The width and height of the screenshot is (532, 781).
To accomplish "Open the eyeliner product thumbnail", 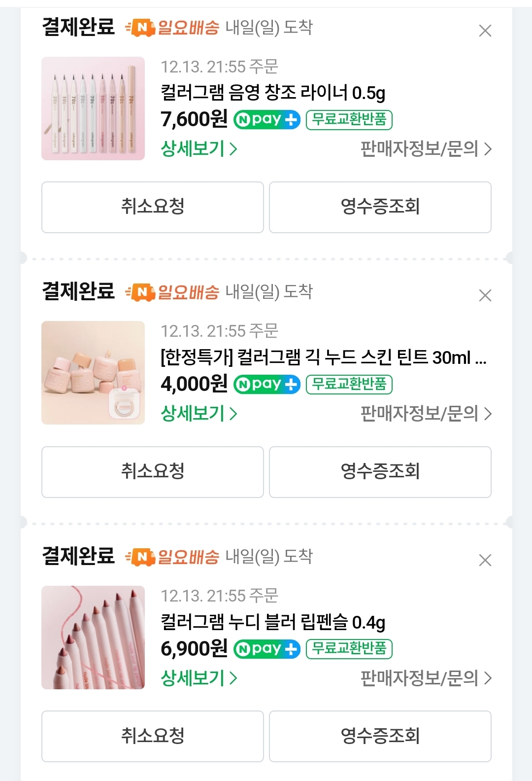I will click(93, 108).
